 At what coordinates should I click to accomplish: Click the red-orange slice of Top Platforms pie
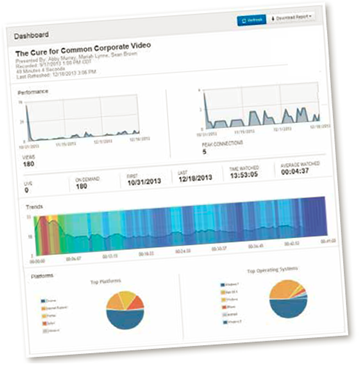[x=136, y=302]
